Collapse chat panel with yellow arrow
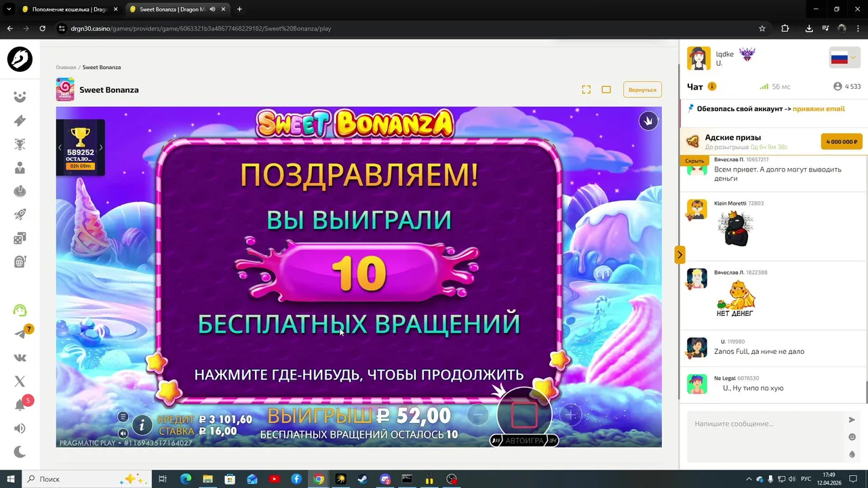 [679, 255]
